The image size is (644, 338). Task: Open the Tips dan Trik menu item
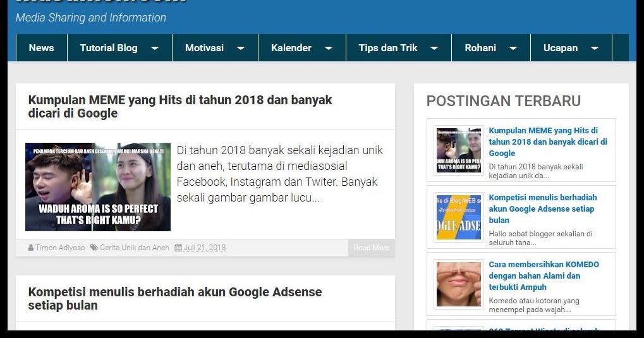pos(388,47)
